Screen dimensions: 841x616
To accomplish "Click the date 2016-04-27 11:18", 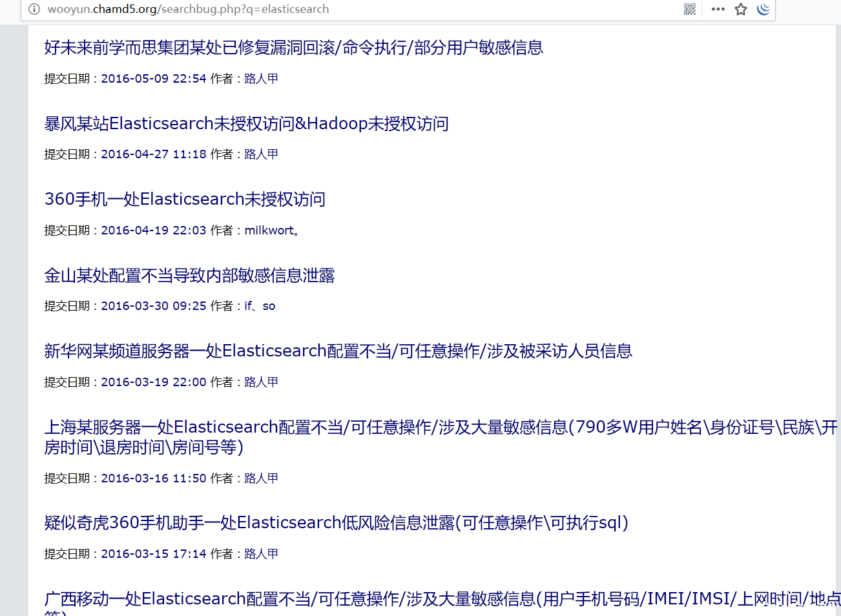I will pos(154,154).
